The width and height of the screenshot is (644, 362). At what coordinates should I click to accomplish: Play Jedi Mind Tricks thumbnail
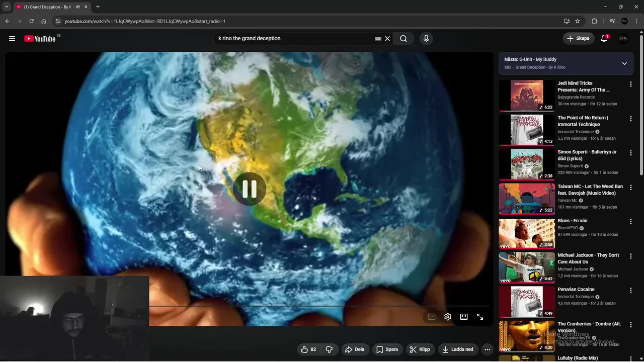527,96
